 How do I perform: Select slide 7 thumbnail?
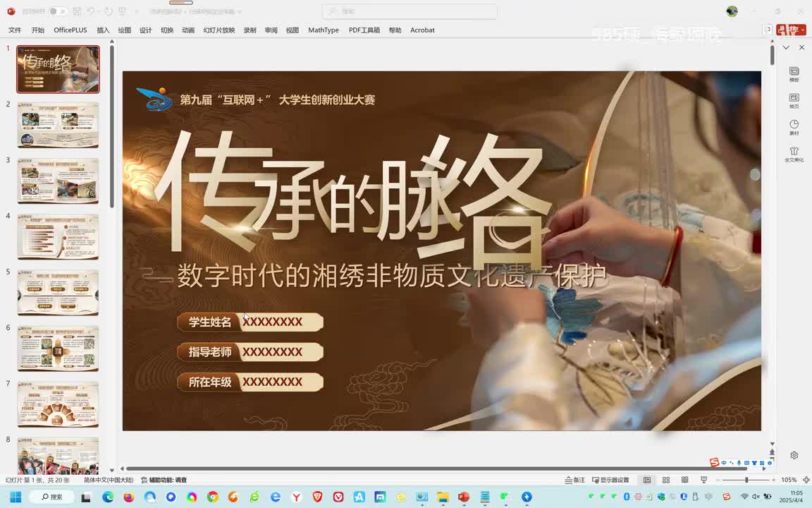tap(58, 405)
